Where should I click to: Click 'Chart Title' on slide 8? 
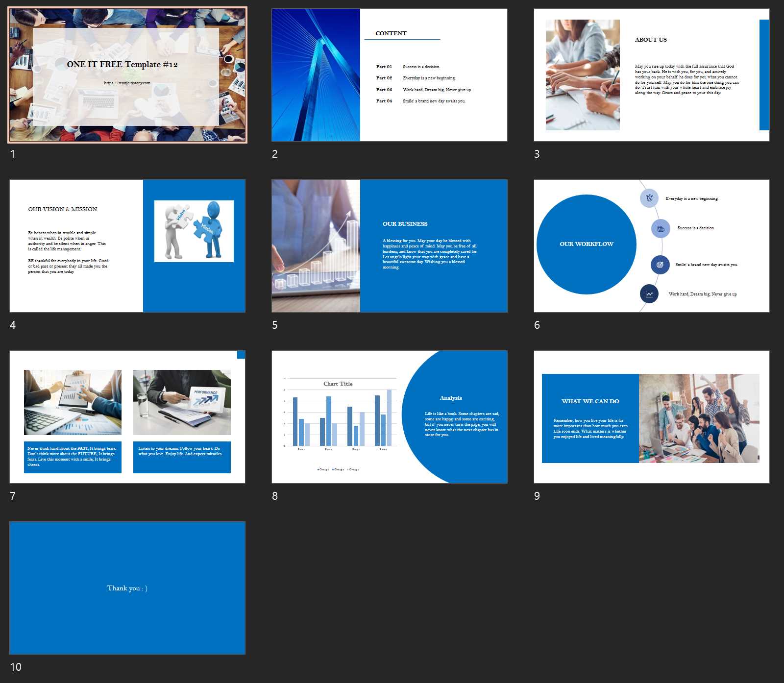coord(338,384)
